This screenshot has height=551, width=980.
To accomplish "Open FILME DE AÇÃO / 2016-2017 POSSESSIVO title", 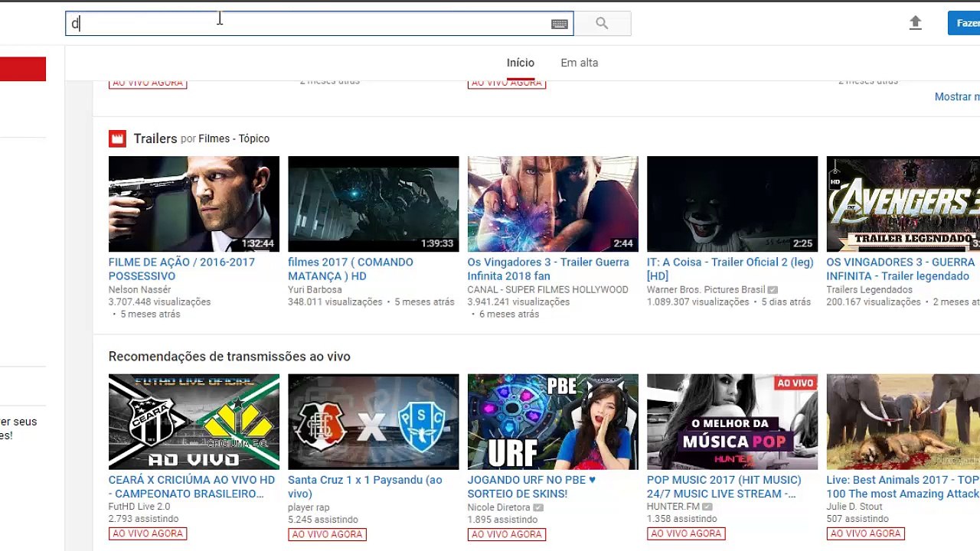I will click(181, 269).
